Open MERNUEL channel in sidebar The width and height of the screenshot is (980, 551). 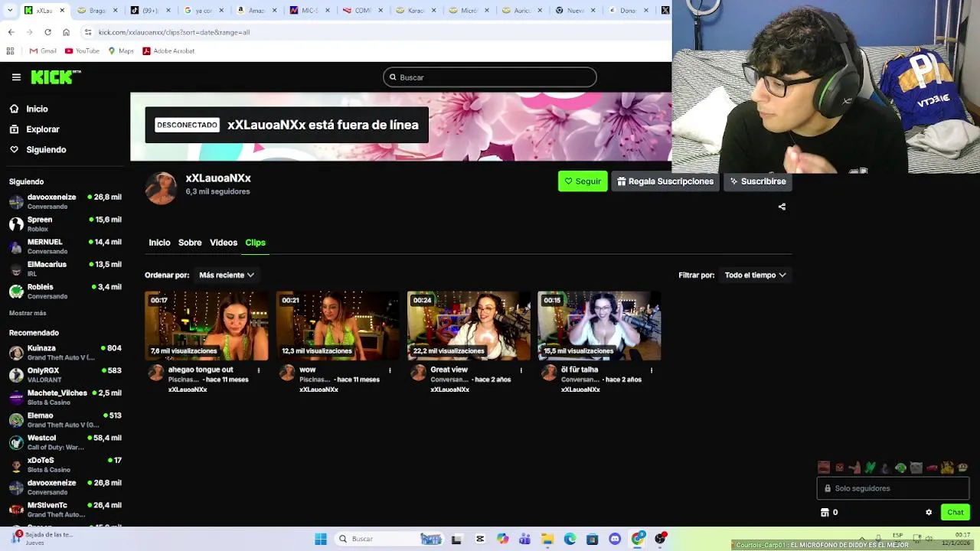coord(65,246)
